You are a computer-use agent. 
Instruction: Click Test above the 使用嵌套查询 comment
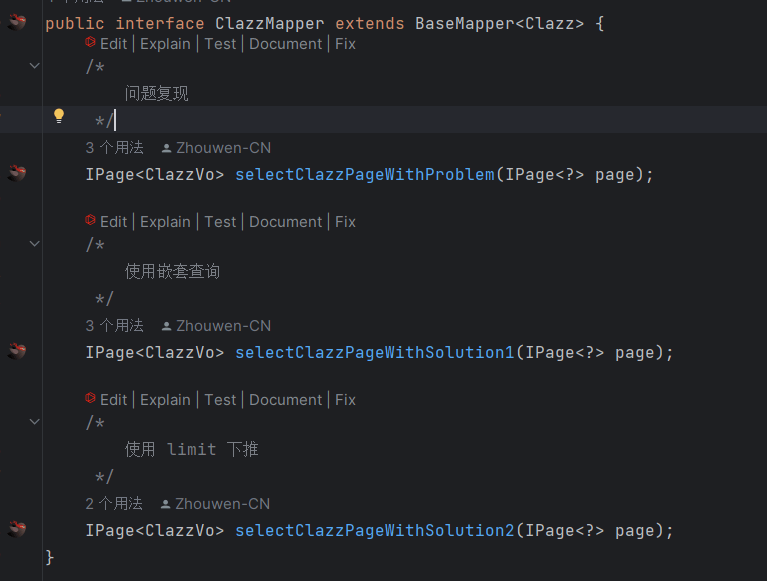point(220,222)
